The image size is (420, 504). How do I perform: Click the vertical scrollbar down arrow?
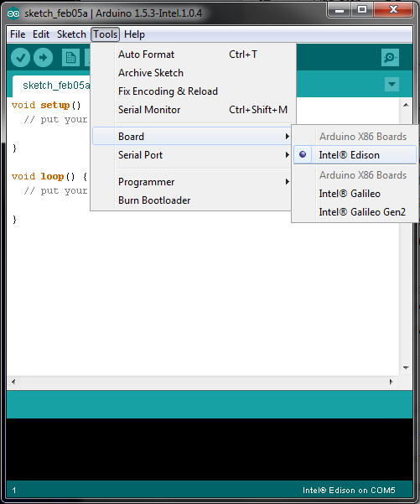tap(406, 367)
